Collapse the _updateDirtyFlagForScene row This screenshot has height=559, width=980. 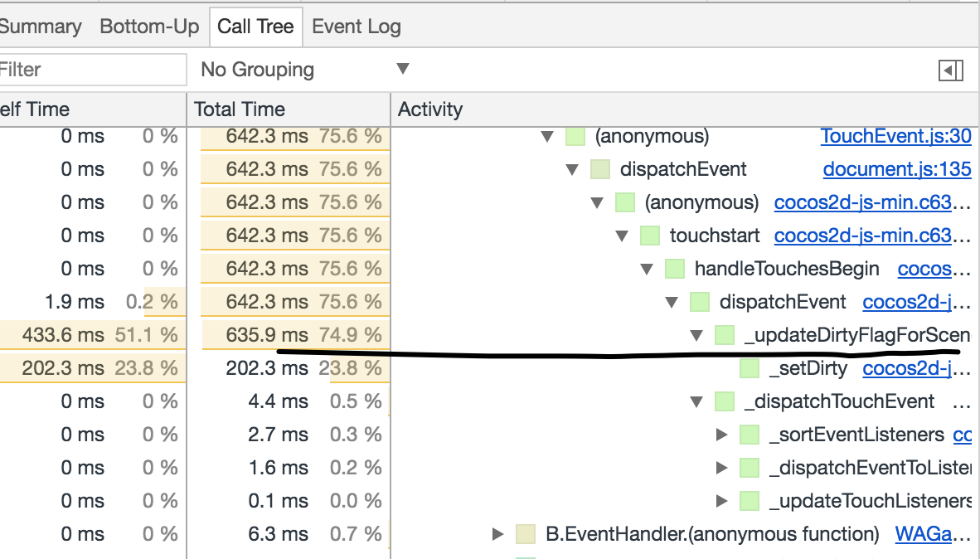click(x=696, y=335)
